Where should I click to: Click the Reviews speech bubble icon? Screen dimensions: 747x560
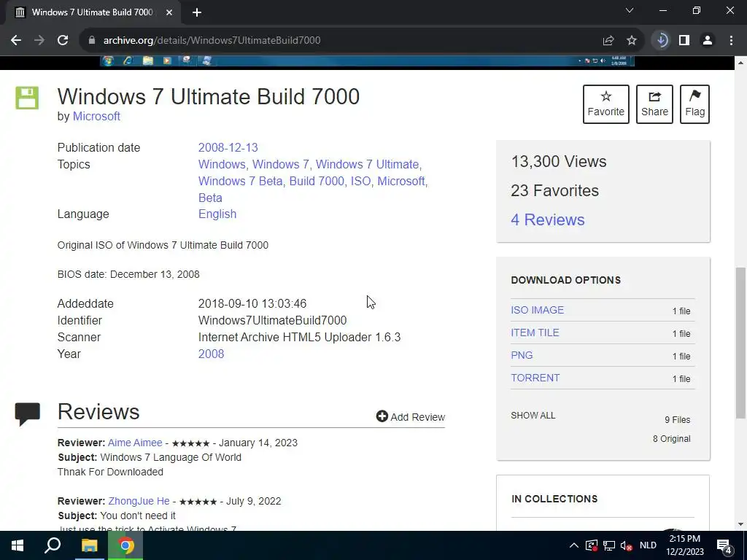click(x=27, y=414)
